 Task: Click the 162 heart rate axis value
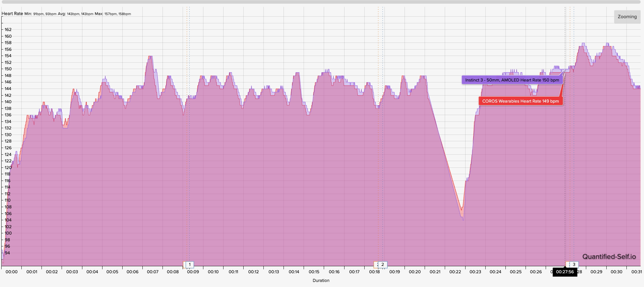pos(8,29)
